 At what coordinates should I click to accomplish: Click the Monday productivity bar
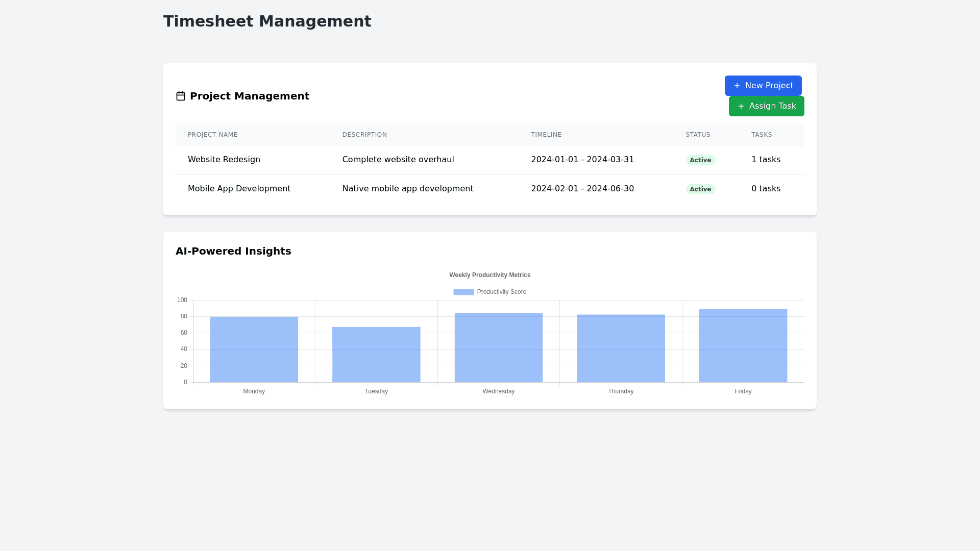(254, 349)
